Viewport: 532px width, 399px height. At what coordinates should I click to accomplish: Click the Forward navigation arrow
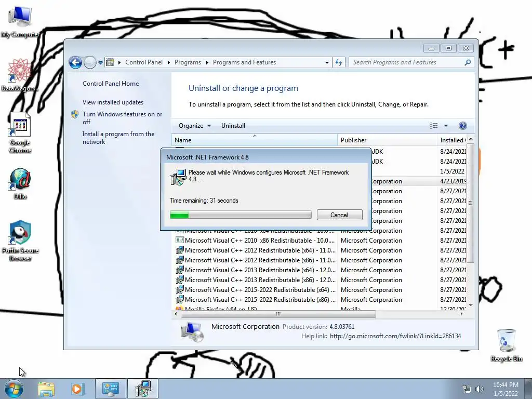coord(90,62)
